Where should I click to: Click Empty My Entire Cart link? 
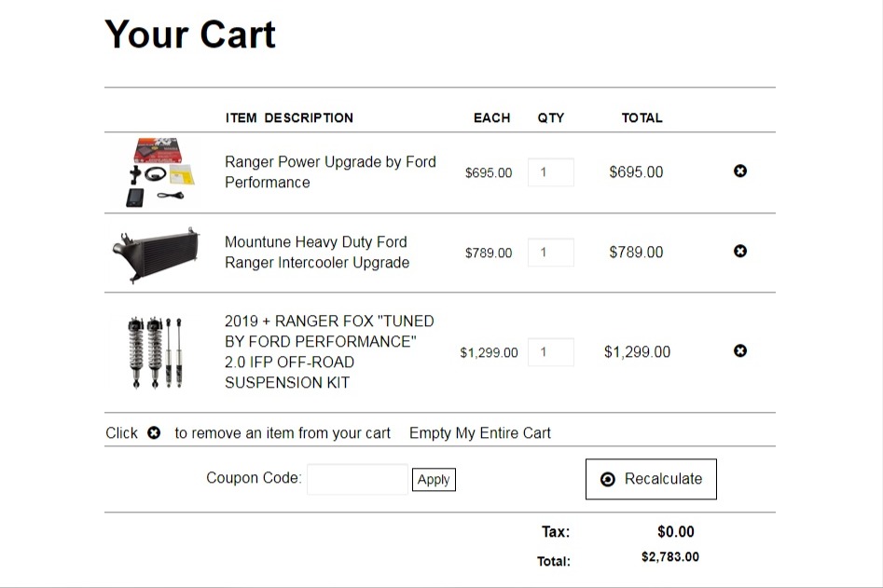(x=480, y=433)
